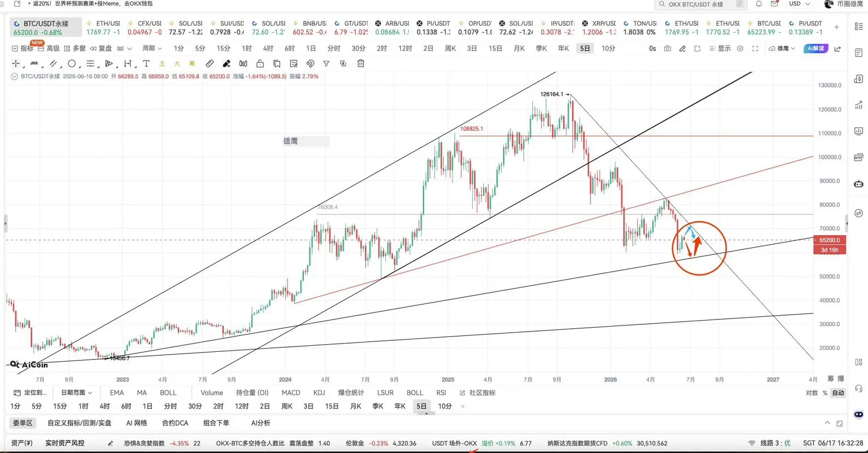The image size is (868, 453).
Task: Toggle the Volume indicator
Action: click(212, 393)
